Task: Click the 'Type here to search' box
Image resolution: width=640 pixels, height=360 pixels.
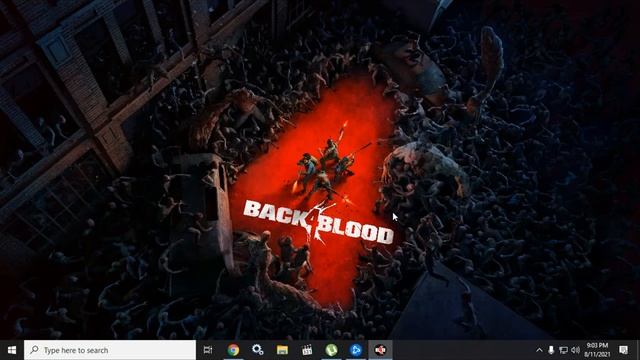Action: pos(110,350)
